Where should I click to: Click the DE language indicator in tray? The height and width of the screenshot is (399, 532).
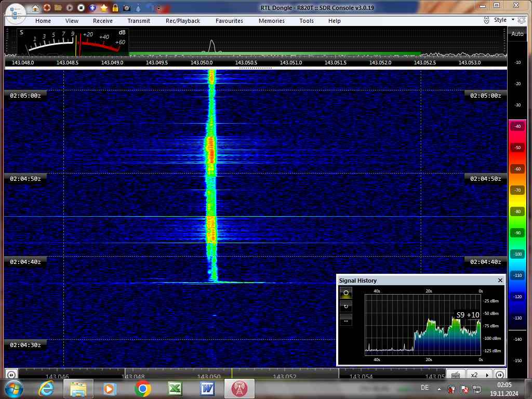tap(424, 388)
